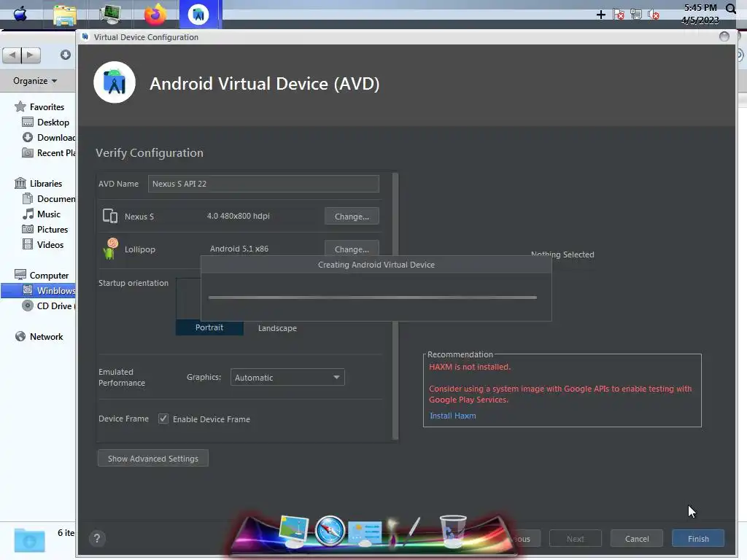This screenshot has width=747, height=560.
Task: Select Landscape startup orientation
Action: [x=277, y=328]
